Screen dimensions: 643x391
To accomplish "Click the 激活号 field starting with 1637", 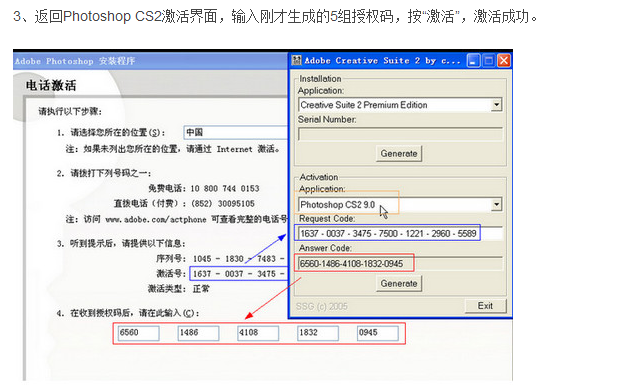I will (239, 274).
